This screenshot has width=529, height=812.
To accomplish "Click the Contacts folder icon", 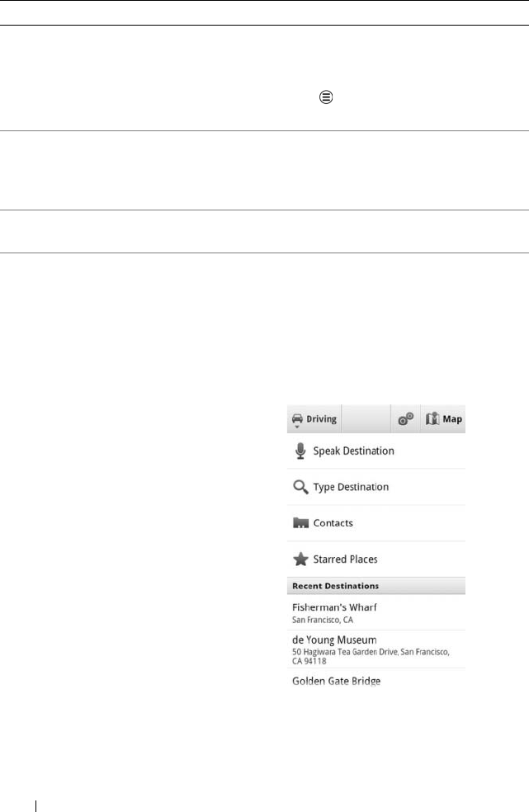I will 300,523.
